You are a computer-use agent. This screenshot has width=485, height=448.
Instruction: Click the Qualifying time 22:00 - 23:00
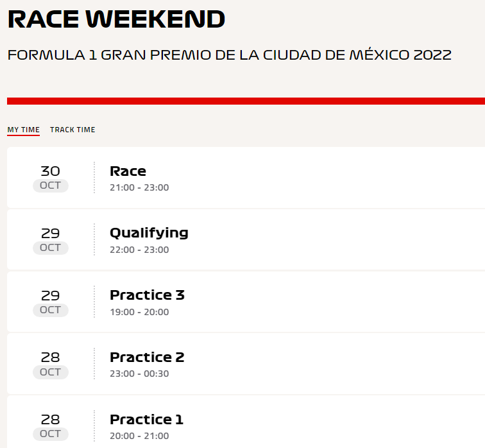click(139, 250)
